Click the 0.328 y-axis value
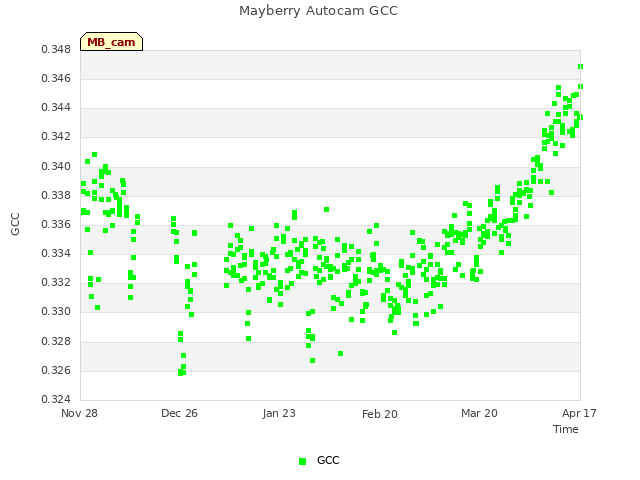Screen dimensions: 640x480 [x=56, y=341]
